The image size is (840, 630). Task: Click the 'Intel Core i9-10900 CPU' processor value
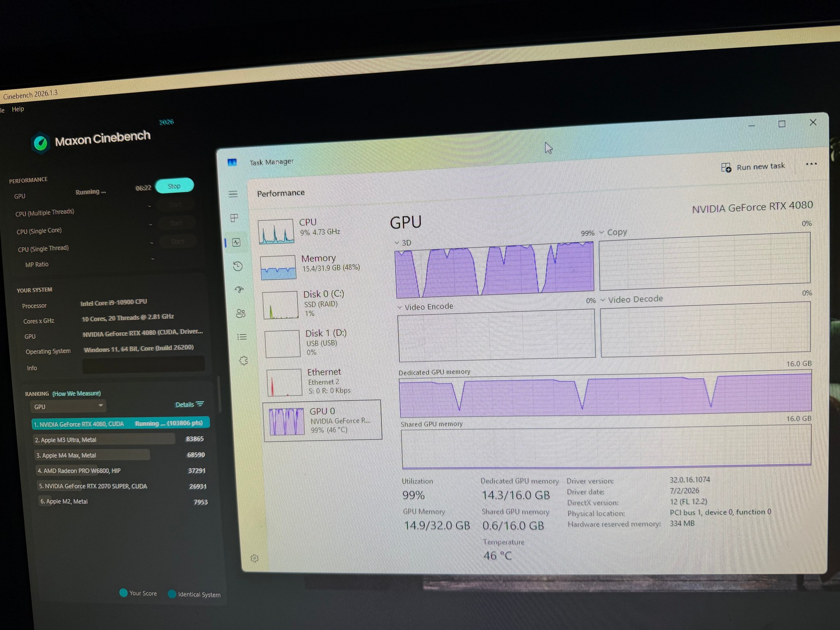point(114,302)
